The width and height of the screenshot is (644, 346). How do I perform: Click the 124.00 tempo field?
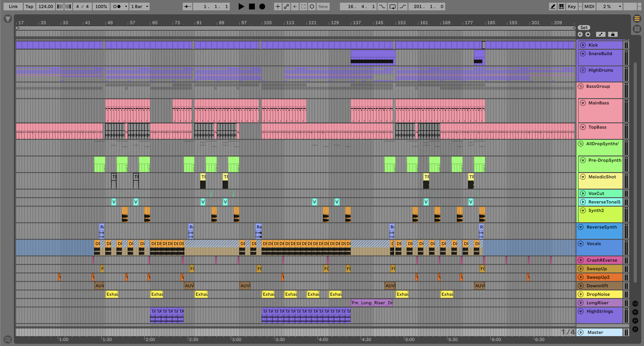tap(45, 6)
